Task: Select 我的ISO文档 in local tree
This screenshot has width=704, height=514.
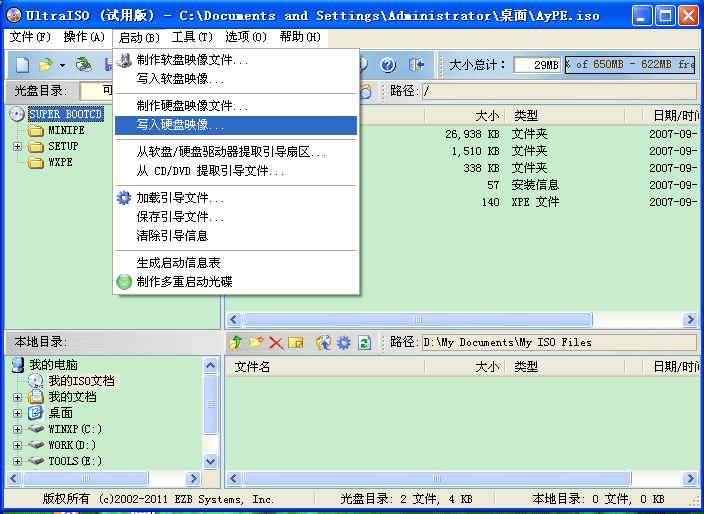Action: (x=81, y=381)
